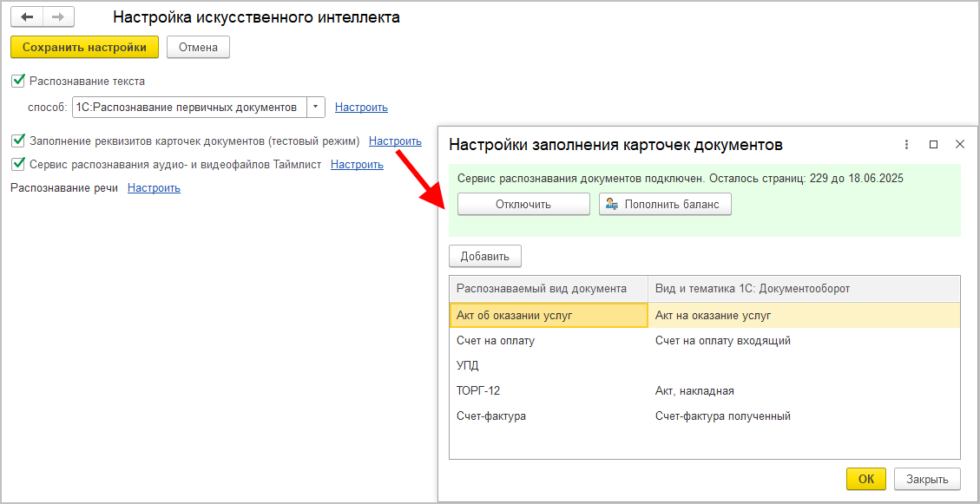Expand the способ recognition method dropdown
The height and width of the screenshot is (504, 980).
[316, 107]
